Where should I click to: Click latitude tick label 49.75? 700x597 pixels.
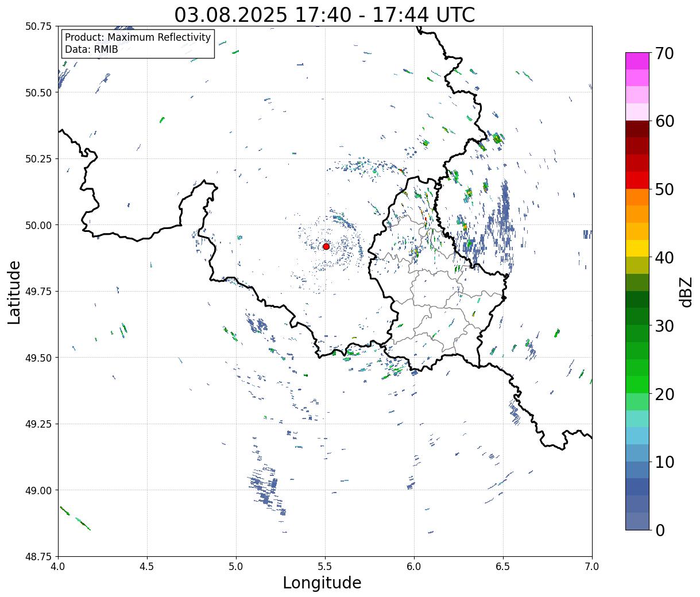38,292
